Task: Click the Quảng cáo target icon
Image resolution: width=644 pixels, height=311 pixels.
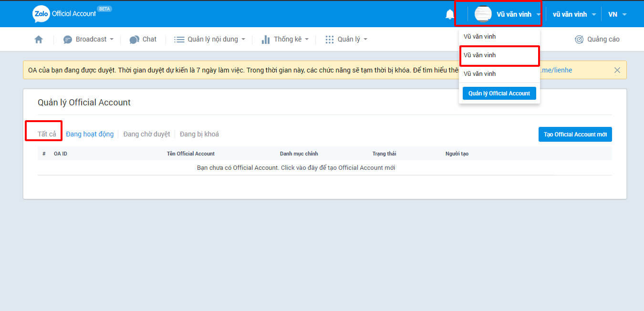Action: [579, 40]
